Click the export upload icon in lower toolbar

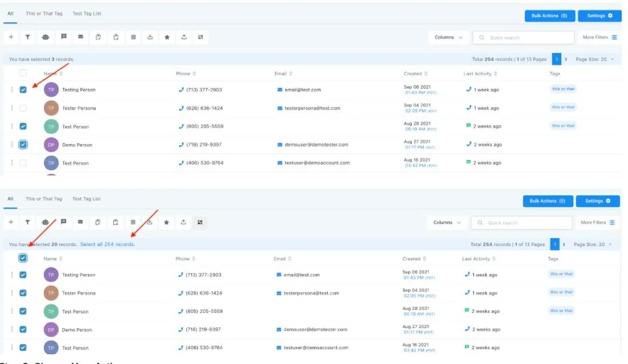(x=184, y=222)
